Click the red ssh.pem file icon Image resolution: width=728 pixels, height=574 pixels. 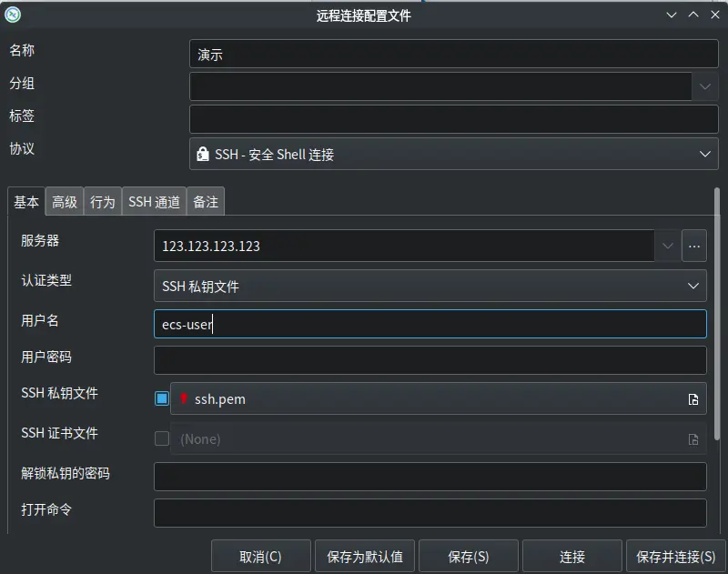point(184,399)
